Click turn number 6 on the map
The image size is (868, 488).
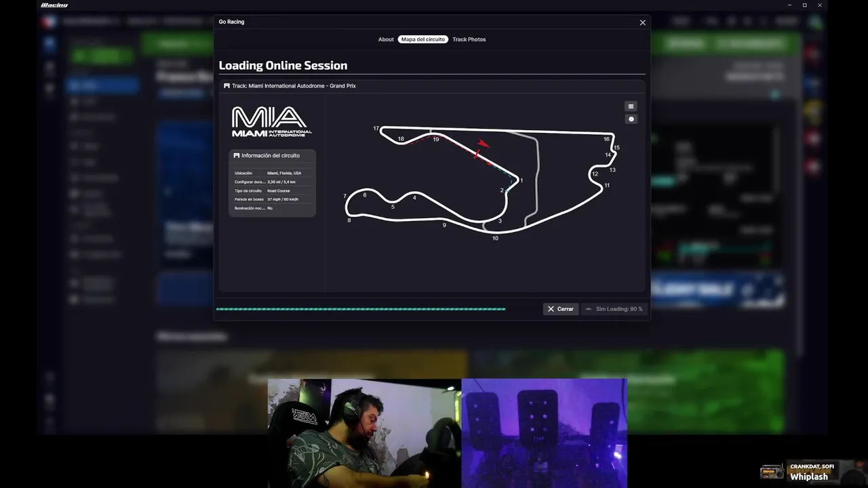point(365,195)
